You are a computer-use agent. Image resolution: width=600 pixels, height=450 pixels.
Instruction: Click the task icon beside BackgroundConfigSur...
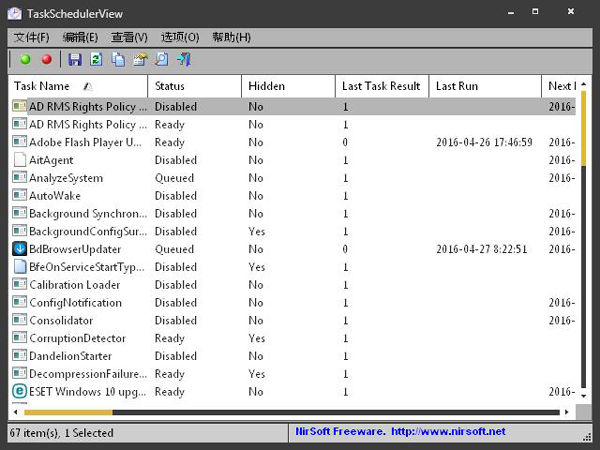click(20, 231)
